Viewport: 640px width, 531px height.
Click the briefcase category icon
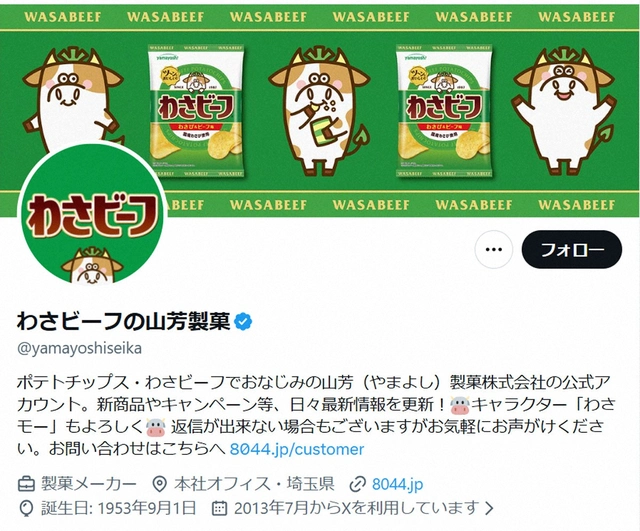click(26, 484)
